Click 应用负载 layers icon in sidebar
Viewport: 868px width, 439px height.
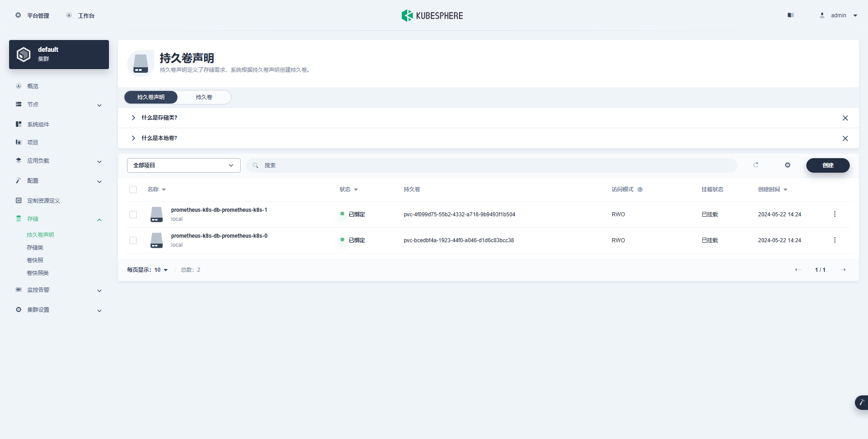click(19, 160)
